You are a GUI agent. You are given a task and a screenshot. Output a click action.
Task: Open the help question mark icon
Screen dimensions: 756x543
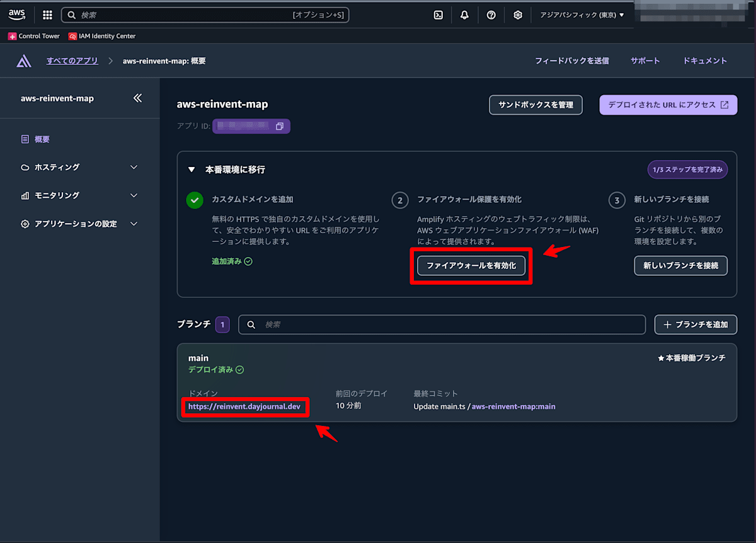point(491,15)
